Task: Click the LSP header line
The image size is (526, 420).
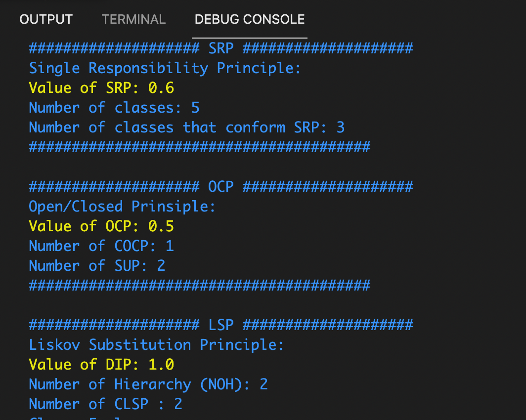Action: click(x=221, y=326)
